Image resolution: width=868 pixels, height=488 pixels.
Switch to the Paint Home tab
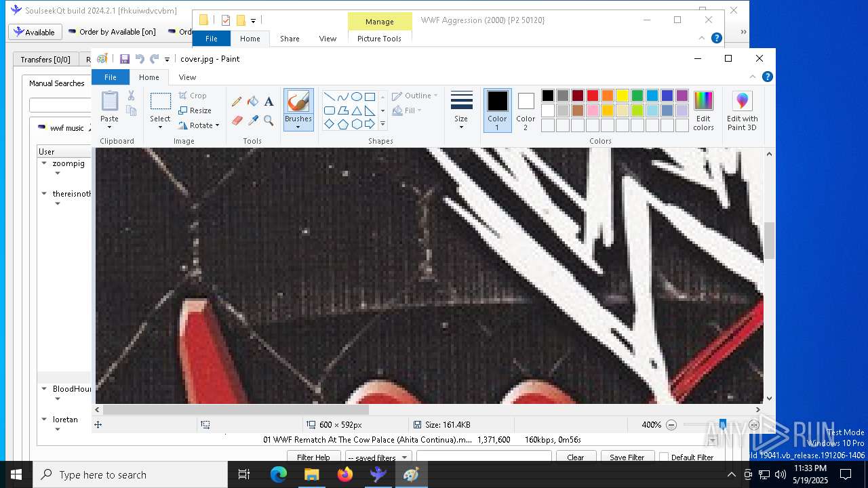coord(149,77)
